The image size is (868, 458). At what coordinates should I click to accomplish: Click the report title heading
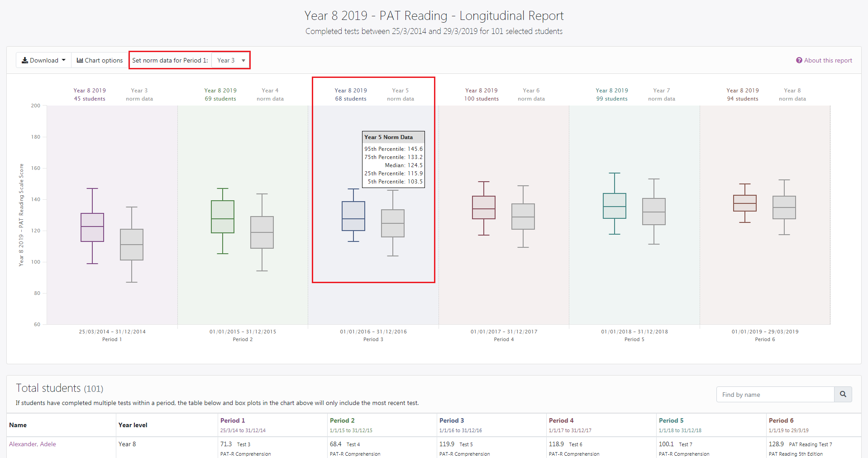[434, 16]
